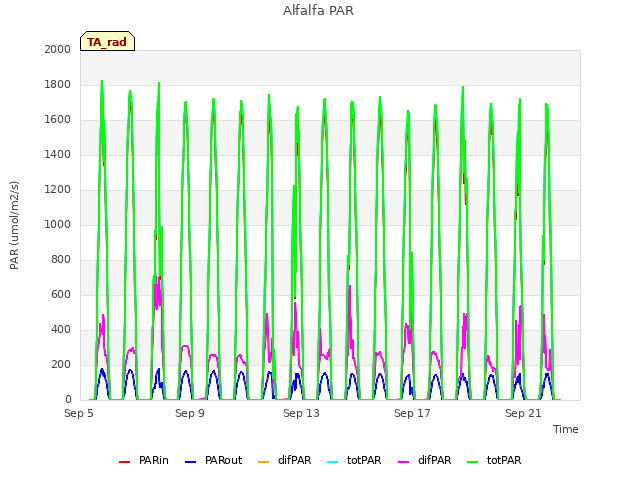Toggle the PARout legend entry

pos(213,460)
